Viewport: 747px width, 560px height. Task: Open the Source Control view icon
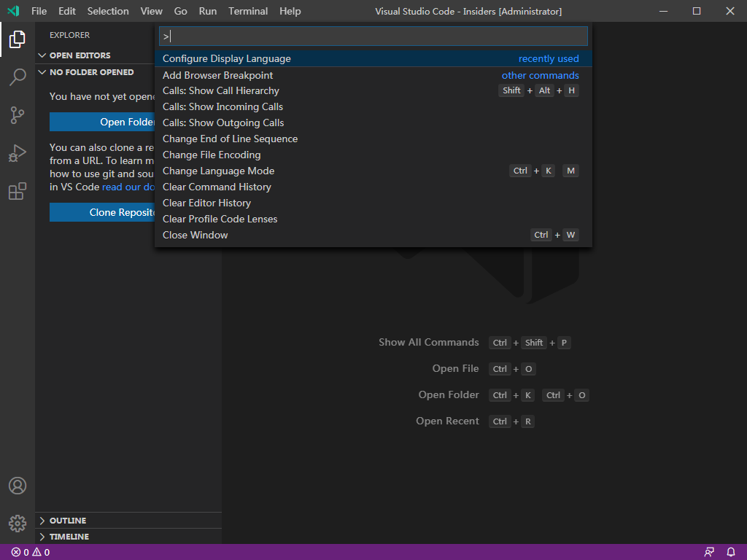click(18, 114)
